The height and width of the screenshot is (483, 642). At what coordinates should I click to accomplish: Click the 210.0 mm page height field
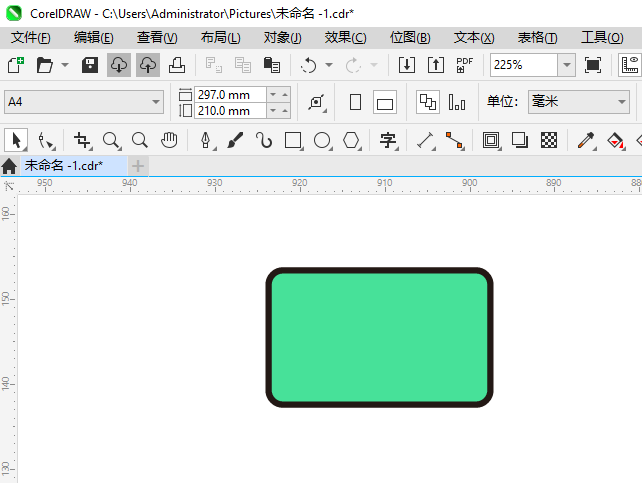point(230,111)
